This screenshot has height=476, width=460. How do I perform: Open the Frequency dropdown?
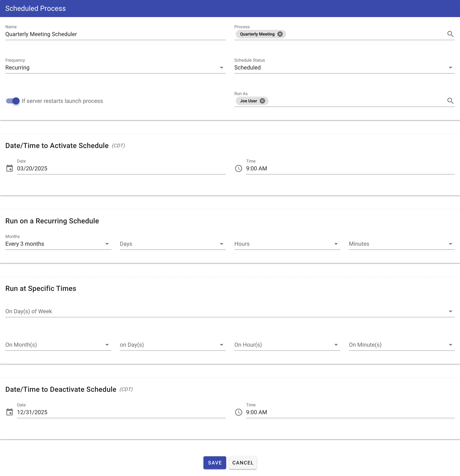pos(221,68)
